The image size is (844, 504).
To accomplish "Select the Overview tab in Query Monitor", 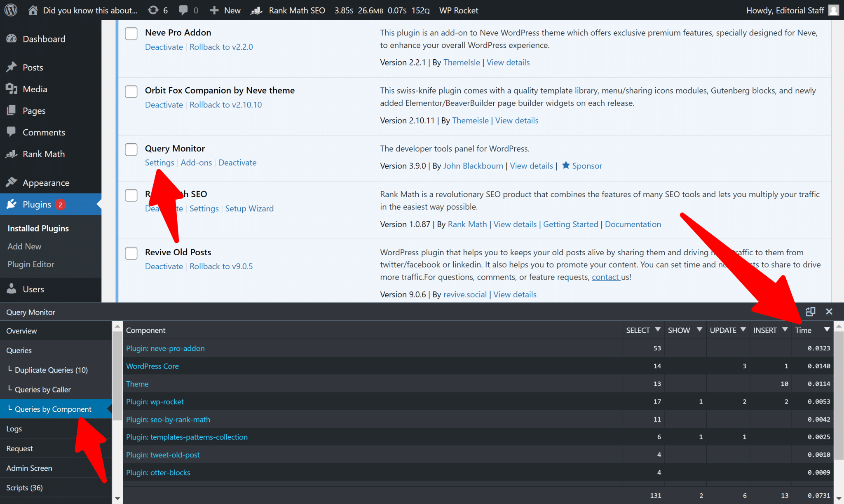I will pos(21,331).
